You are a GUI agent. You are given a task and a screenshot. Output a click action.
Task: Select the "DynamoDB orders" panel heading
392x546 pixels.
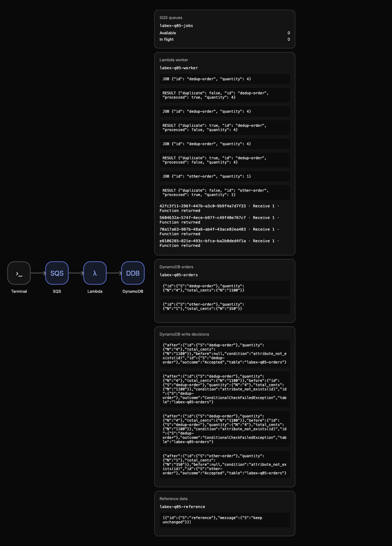tap(176, 267)
